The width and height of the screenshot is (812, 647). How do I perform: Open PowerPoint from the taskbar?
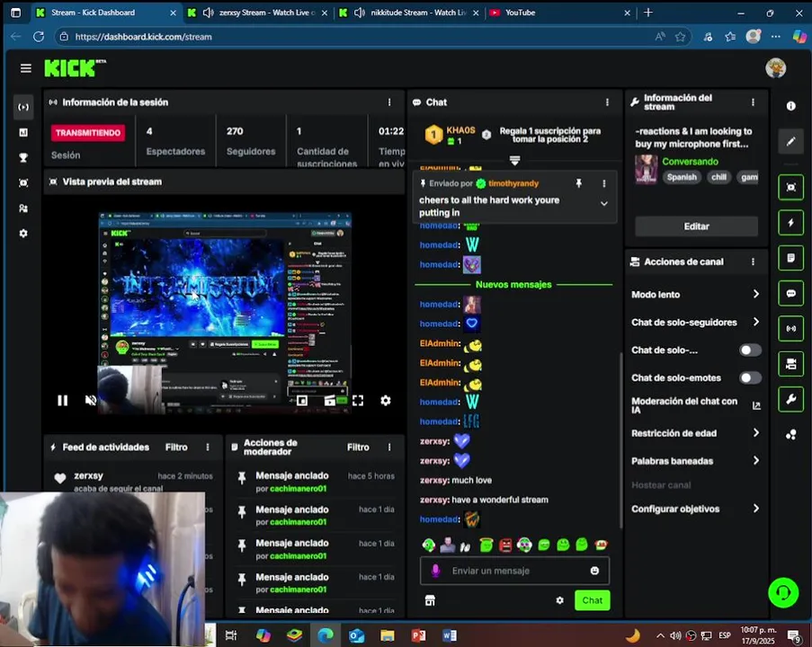pos(418,634)
